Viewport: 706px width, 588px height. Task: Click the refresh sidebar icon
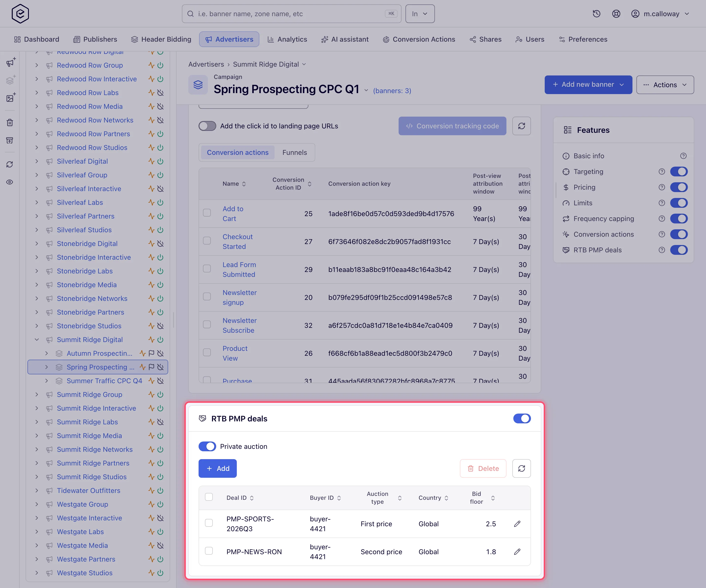tap(10, 164)
